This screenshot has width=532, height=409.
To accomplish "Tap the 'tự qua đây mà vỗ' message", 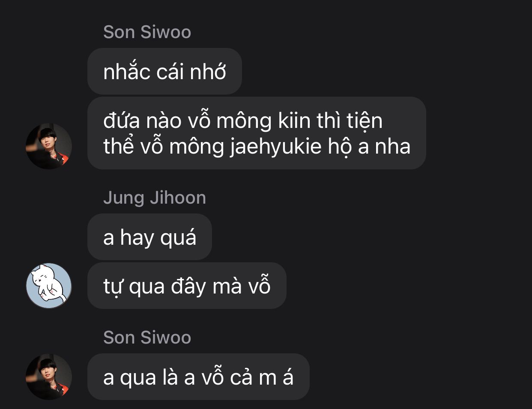I will [187, 286].
